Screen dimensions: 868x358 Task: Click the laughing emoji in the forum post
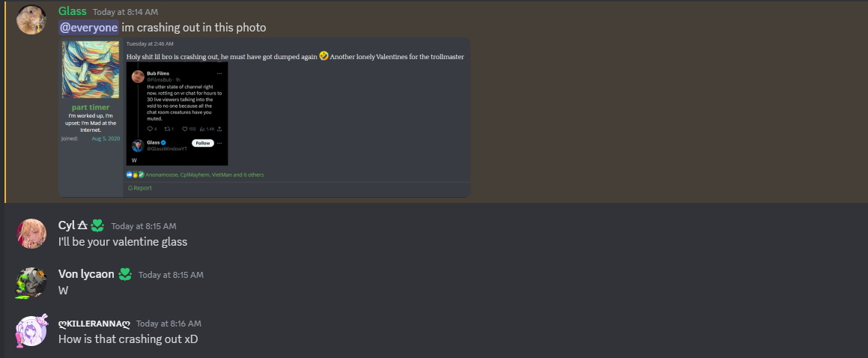[324, 56]
